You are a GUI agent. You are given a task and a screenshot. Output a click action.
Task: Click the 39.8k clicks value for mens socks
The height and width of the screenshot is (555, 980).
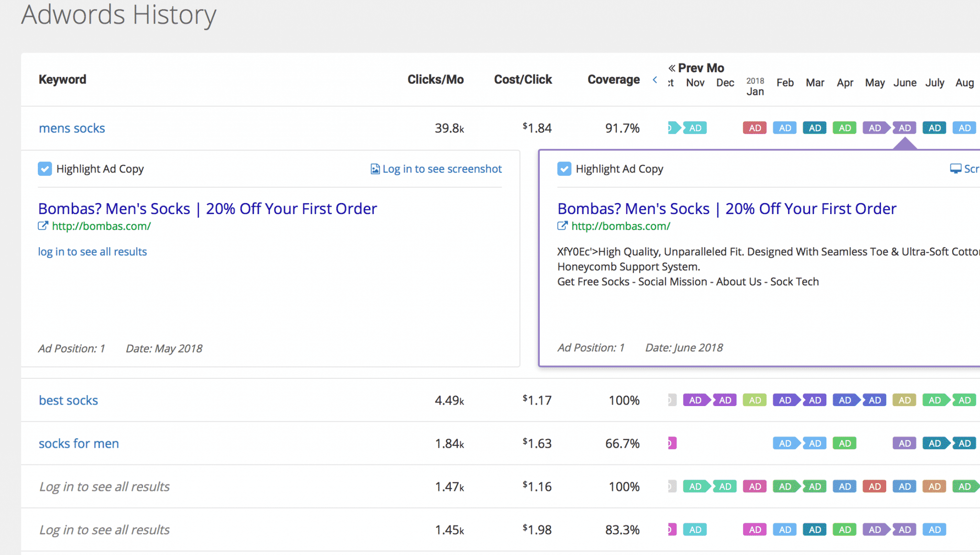pos(449,128)
